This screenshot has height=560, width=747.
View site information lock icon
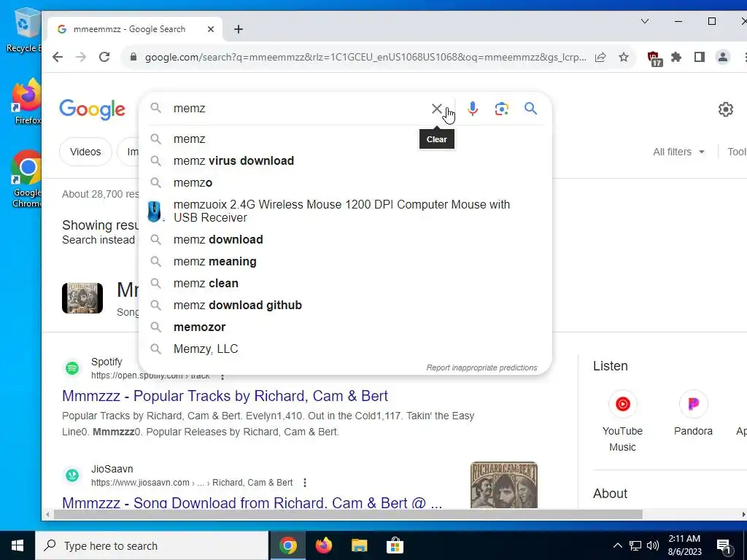click(x=133, y=57)
